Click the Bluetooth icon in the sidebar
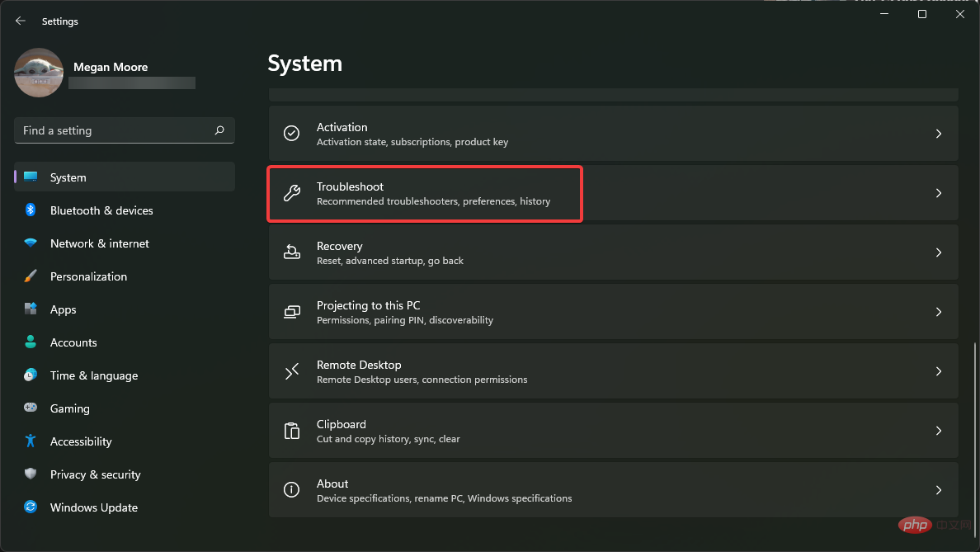Viewport: 980px width, 552px height. [x=31, y=210]
